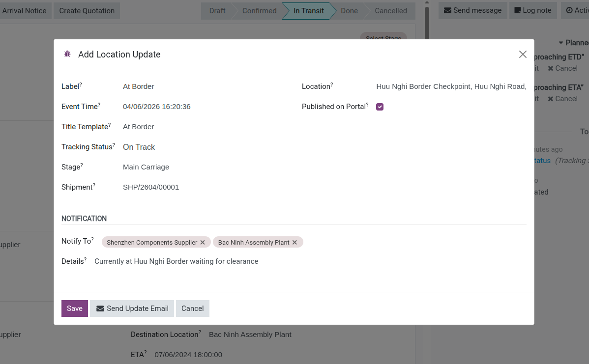Close the Add Location Update dialog

[523, 55]
